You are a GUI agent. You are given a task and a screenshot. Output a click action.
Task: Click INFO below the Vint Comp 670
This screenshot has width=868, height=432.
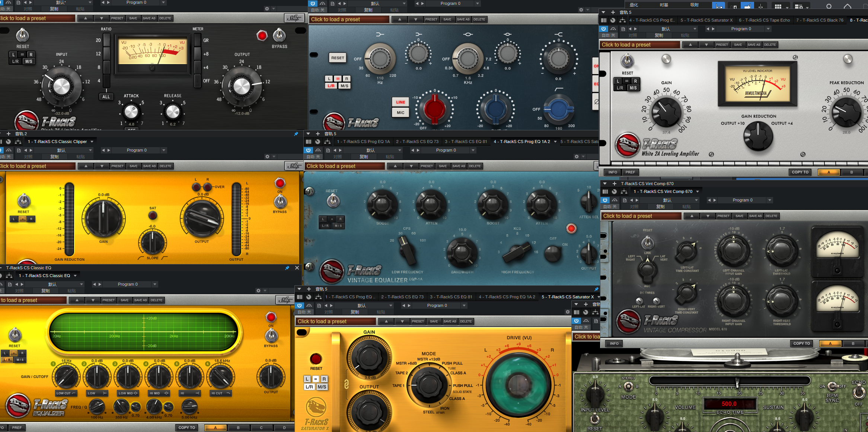[x=614, y=343]
